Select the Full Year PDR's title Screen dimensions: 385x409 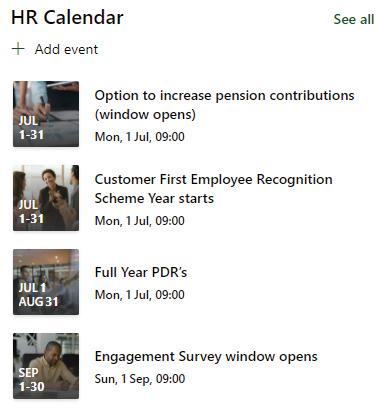[141, 272]
